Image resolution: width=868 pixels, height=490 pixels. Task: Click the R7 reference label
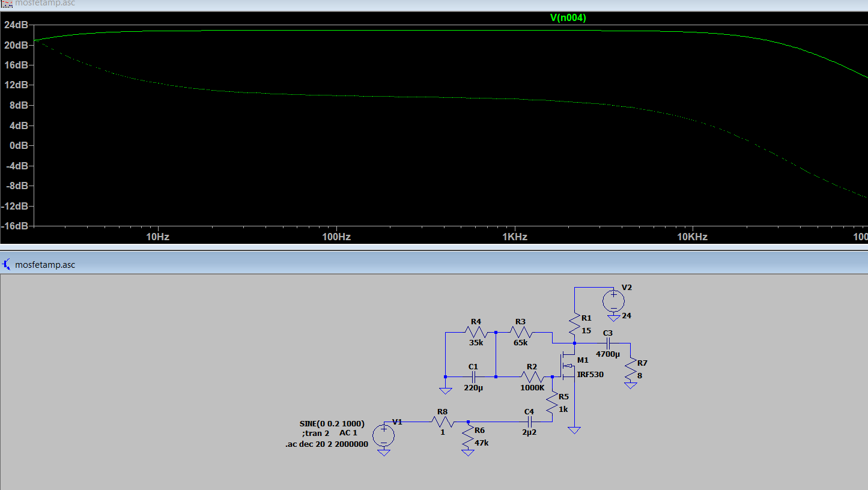[x=643, y=363]
